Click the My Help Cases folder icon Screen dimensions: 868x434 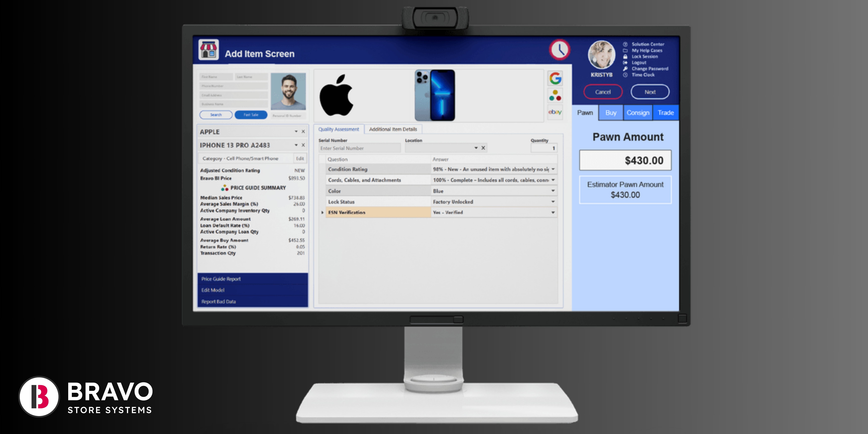point(625,50)
